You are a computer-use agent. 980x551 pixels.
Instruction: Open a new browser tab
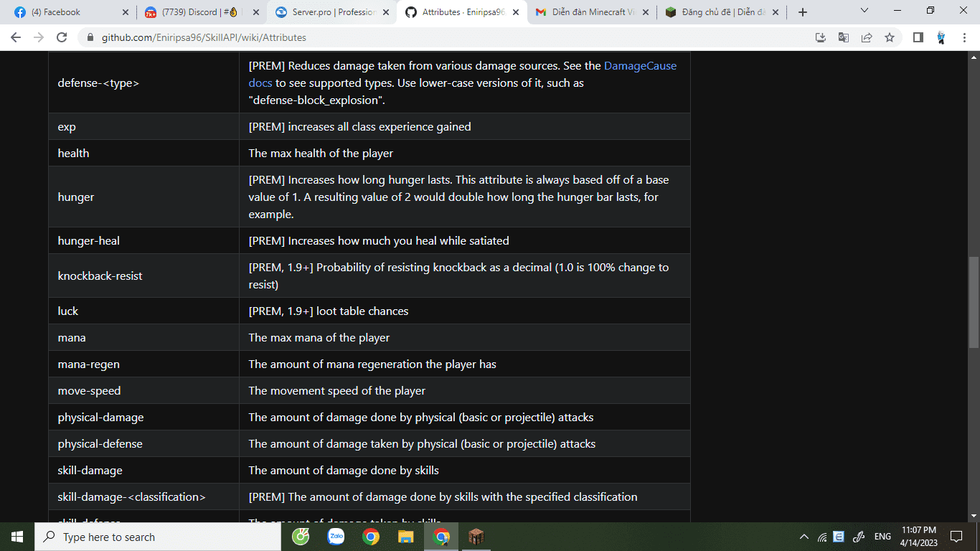pyautogui.click(x=803, y=12)
